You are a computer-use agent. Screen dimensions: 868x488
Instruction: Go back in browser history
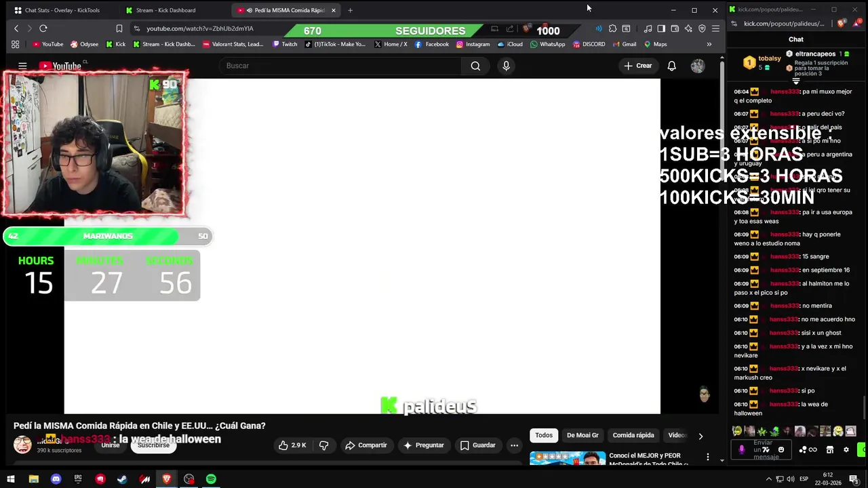point(16,28)
